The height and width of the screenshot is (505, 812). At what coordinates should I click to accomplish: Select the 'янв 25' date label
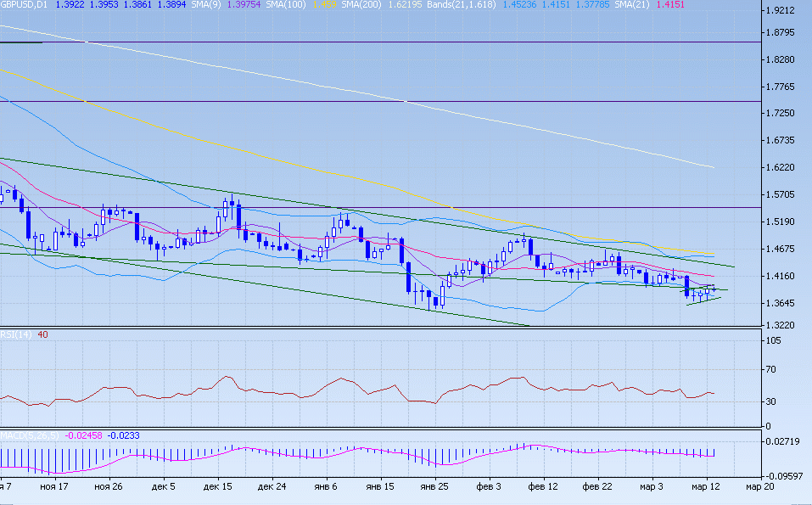click(x=434, y=487)
